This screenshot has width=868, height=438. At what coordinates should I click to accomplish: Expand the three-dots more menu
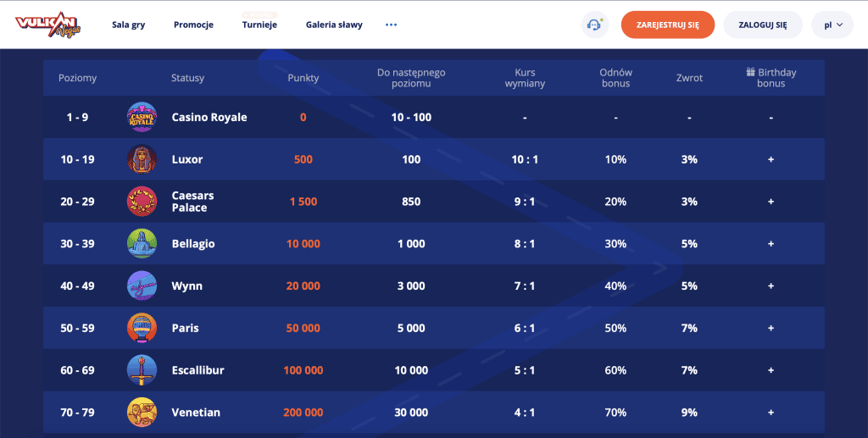coord(392,25)
